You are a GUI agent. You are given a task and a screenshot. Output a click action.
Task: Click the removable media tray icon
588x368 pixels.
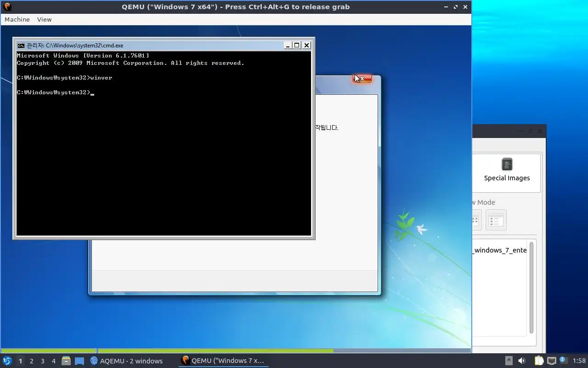[509, 361]
